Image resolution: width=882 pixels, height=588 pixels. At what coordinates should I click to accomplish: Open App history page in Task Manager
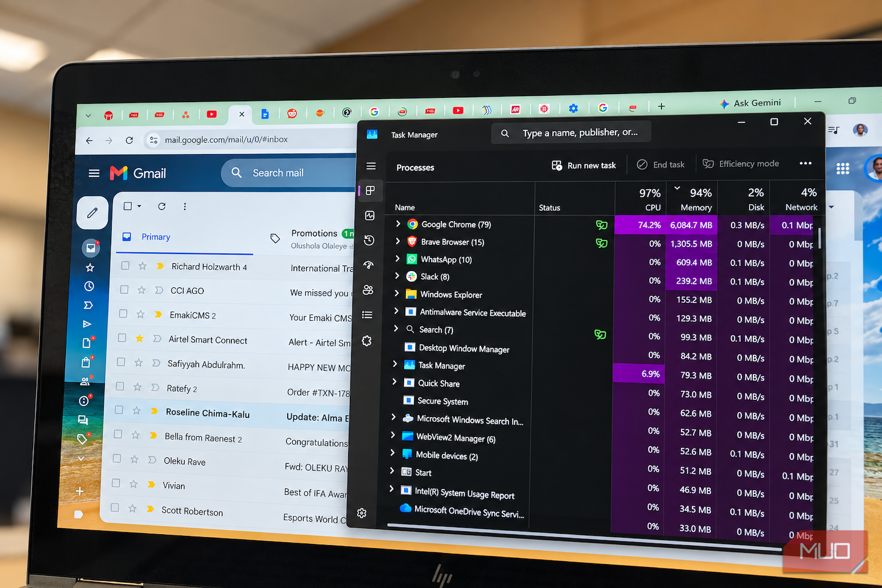tap(369, 240)
